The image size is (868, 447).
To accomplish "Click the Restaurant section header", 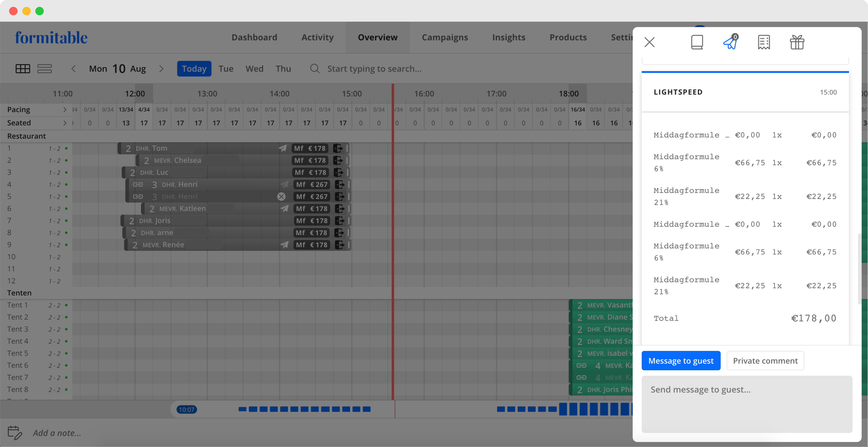I will tap(27, 136).
